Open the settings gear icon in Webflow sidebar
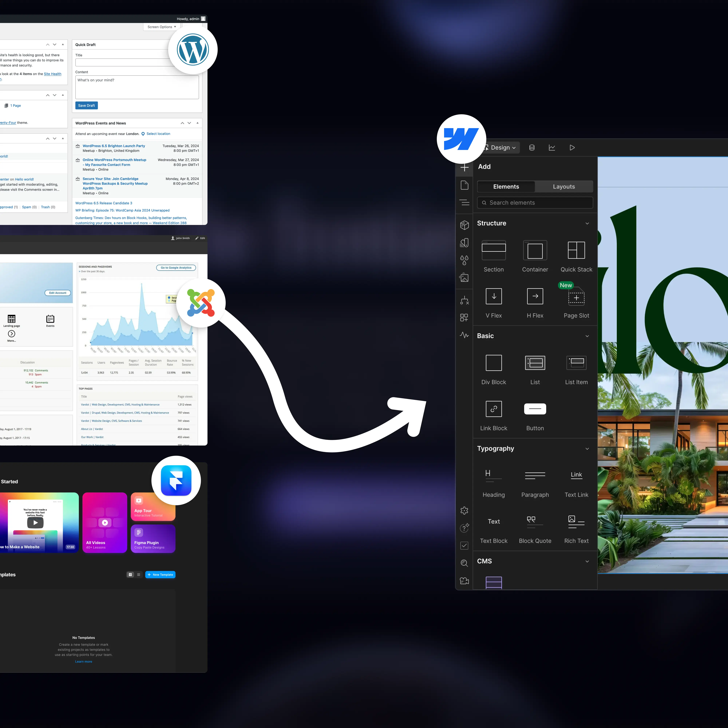The image size is (728, 728). (464, 511)
